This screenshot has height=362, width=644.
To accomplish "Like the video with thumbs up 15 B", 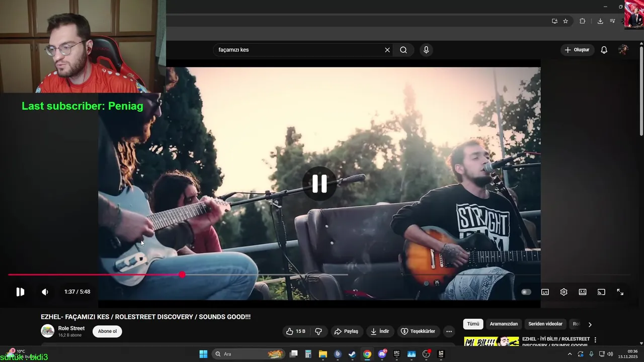I will [x=296, y=331].
